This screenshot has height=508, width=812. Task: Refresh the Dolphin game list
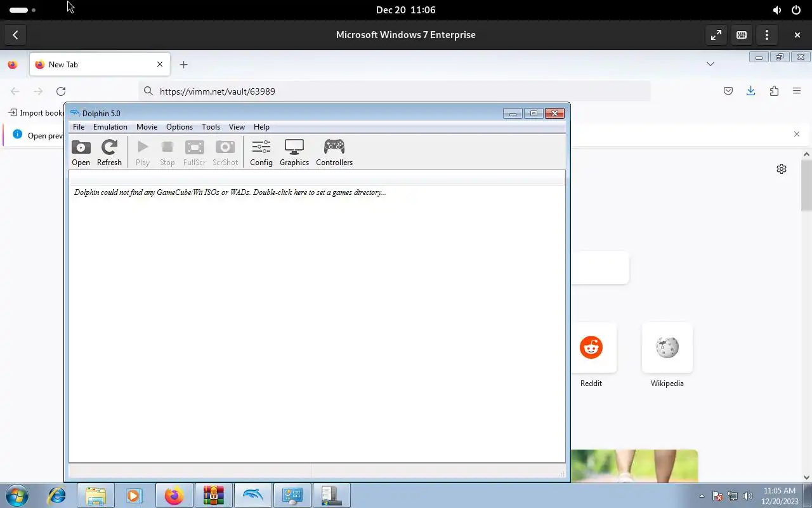click(x=109, y=153)
